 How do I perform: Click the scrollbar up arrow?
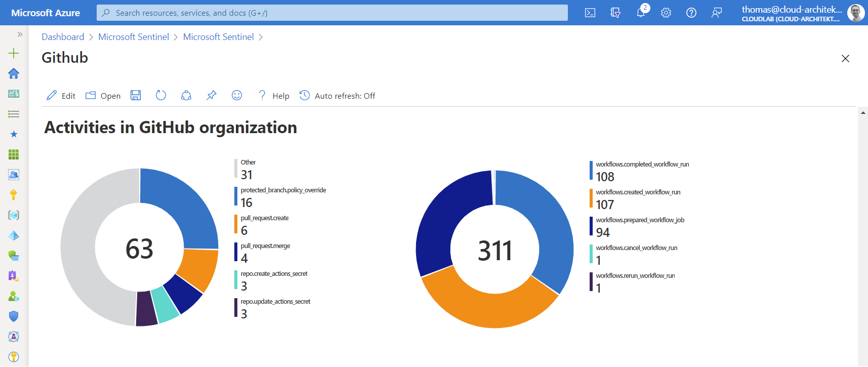[x=863, y=112]
